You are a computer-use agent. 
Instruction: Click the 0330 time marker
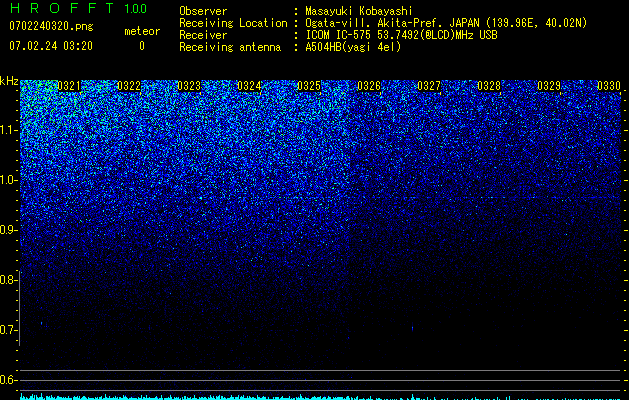click(x=609, y=86)
